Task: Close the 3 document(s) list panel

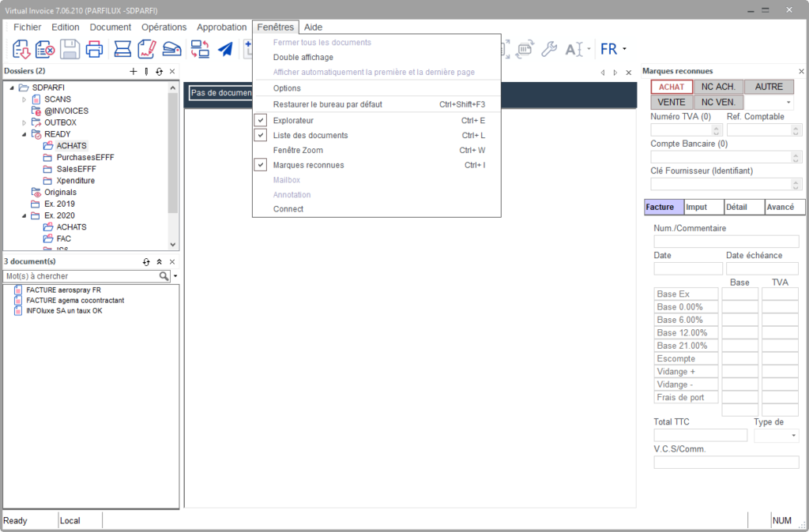Action: (172, 262)
